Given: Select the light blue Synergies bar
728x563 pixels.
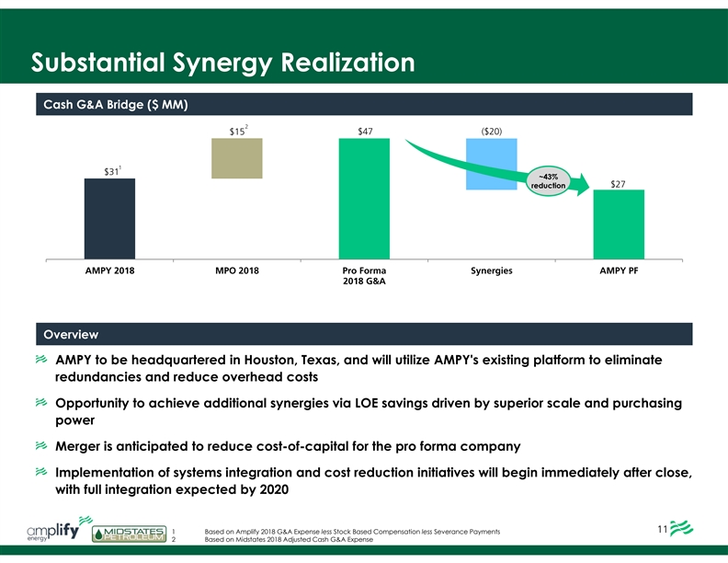Looking at the screenshot, I should point(492,164).
